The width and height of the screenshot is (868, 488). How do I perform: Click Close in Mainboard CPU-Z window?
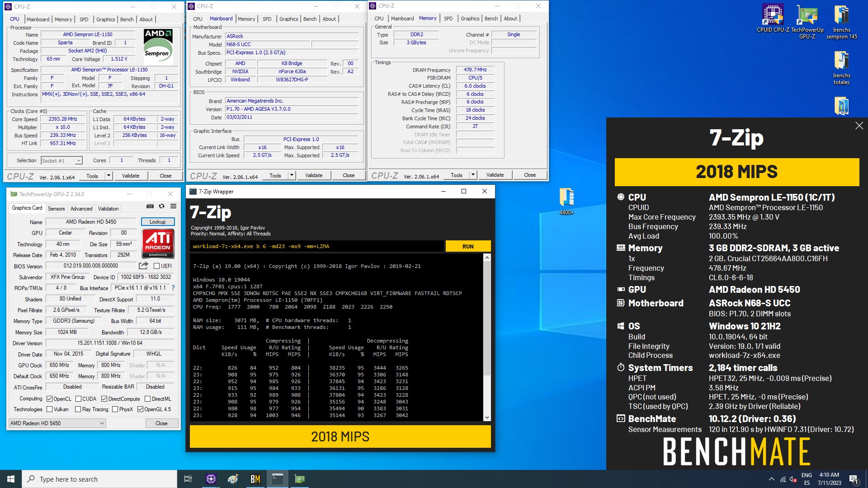tap(349, 175)
